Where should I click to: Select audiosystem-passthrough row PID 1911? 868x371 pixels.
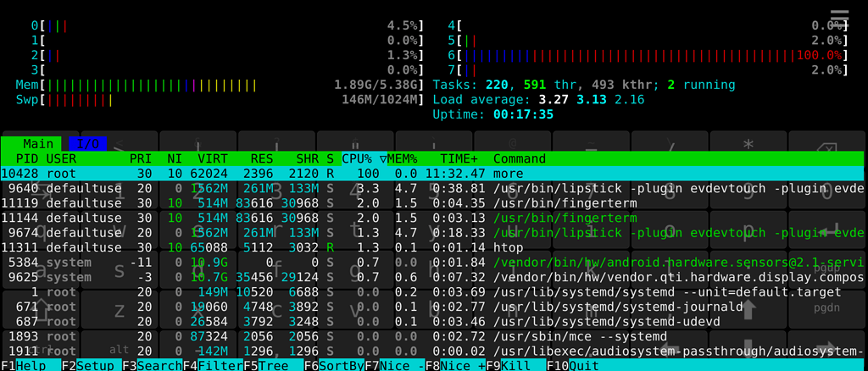pyautogui.click(x=434, y=352)
